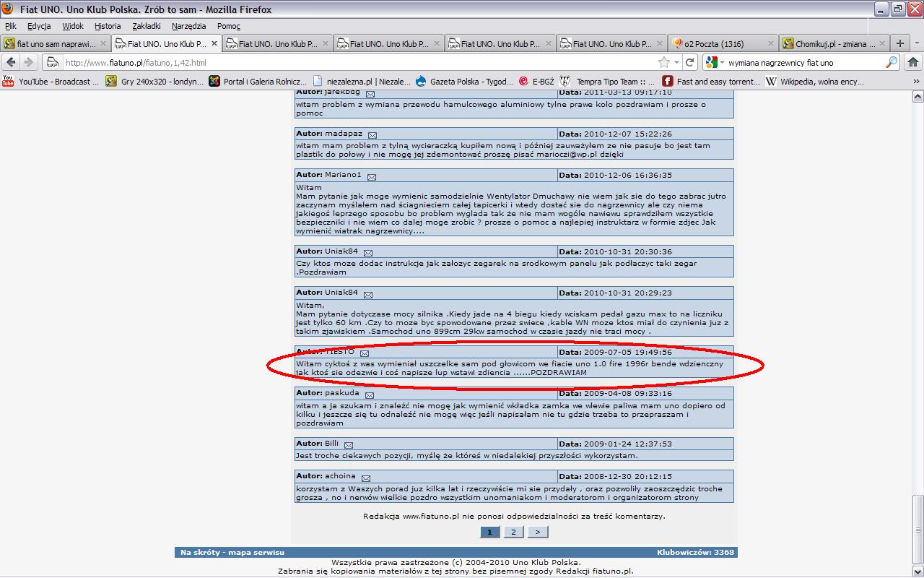Switch to 'fiat uno sam naprawi' tab
Screen dimensions: 924x578
[x=56, y=43]
